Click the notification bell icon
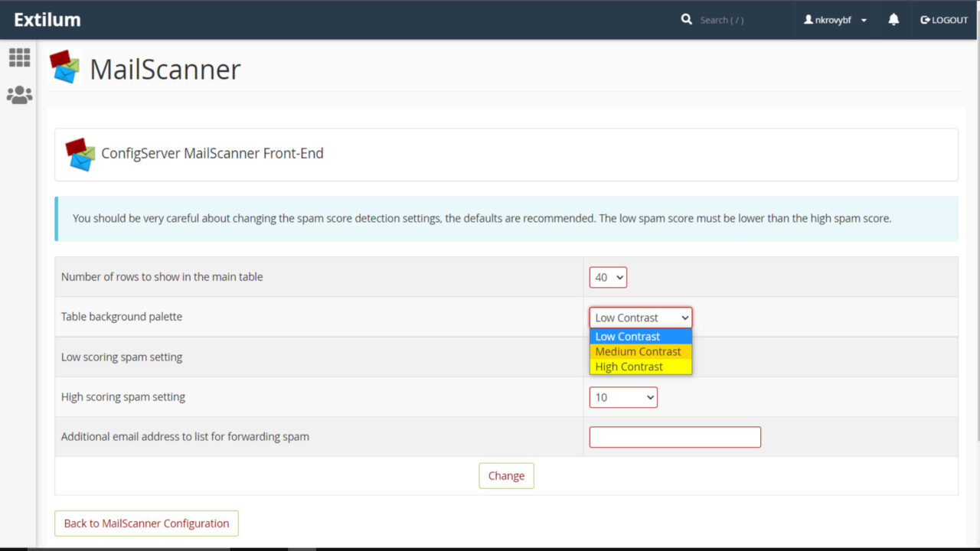The width and height of the screenshot is (980, 551). click(893, 19)
